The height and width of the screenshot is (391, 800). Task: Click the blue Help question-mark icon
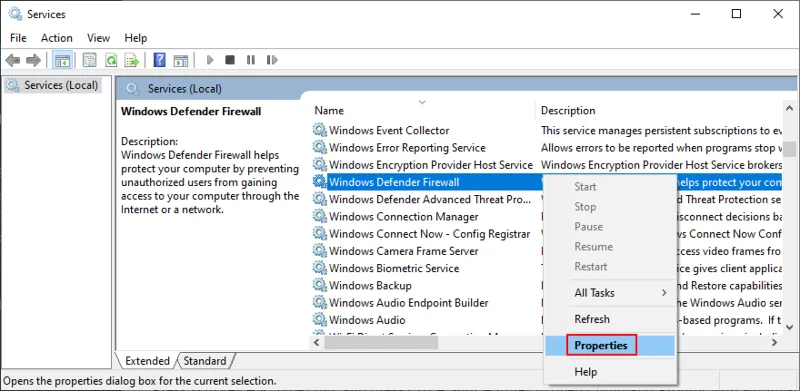[160, 60]
